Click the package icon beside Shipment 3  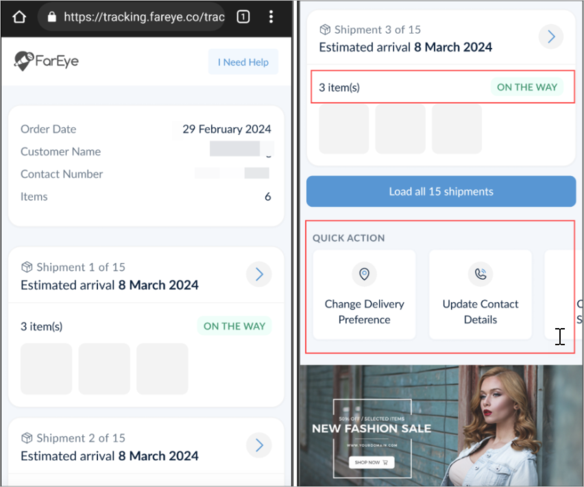[325, 29]
